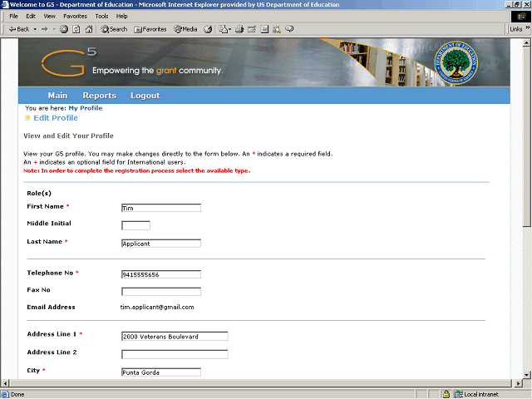532x399 pixels.
Task: Click the My Profile breadcrumb link
Action: coord(86,108)
